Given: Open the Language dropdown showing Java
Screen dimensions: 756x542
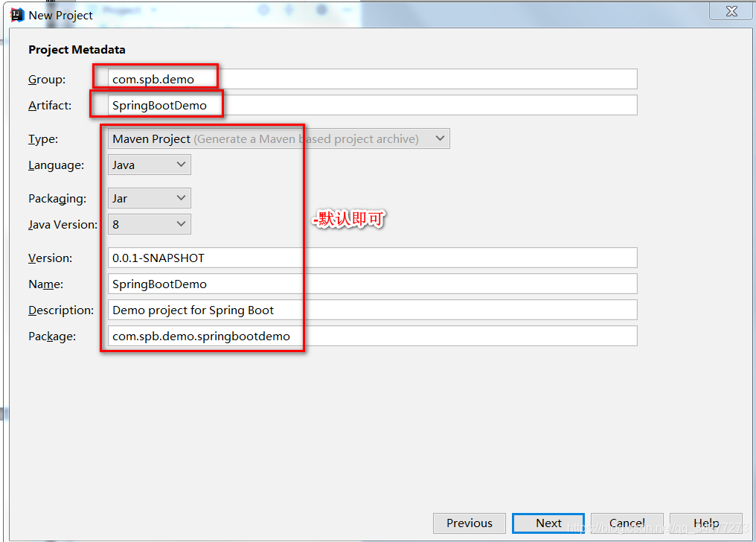Looking at the screenshot, I should pos(150,165).
